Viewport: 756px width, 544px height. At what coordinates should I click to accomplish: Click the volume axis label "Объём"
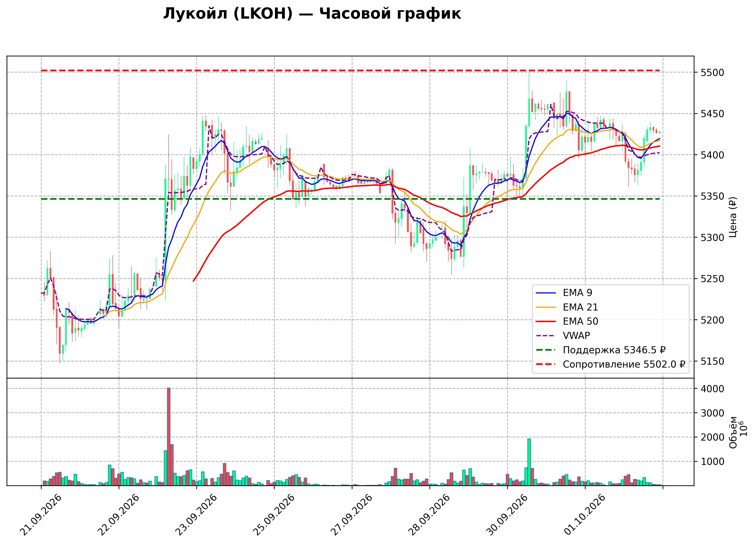(x=733, y=433)
